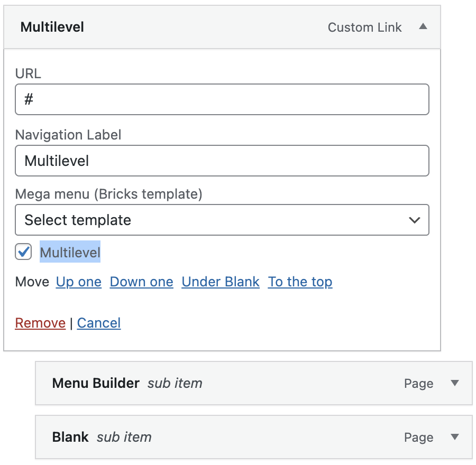
Task: Collapse the Multilevel menu item panel
Action: [x=423, y=27]
